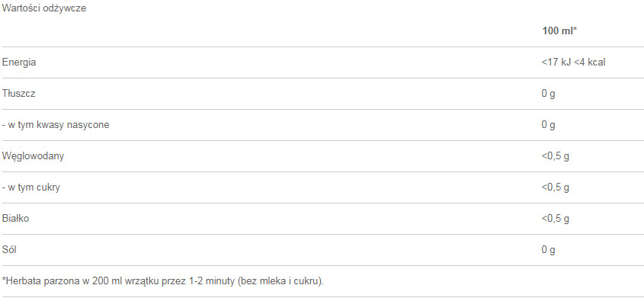Click the "Wartości odżywcze" heading

click(44, 8)
